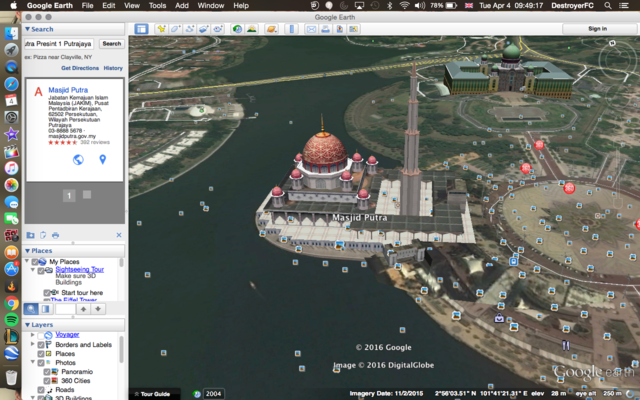Clear search results with the blue X
Image resolution: width=640 pixels, height=400 pixels.
click(119, 235)
